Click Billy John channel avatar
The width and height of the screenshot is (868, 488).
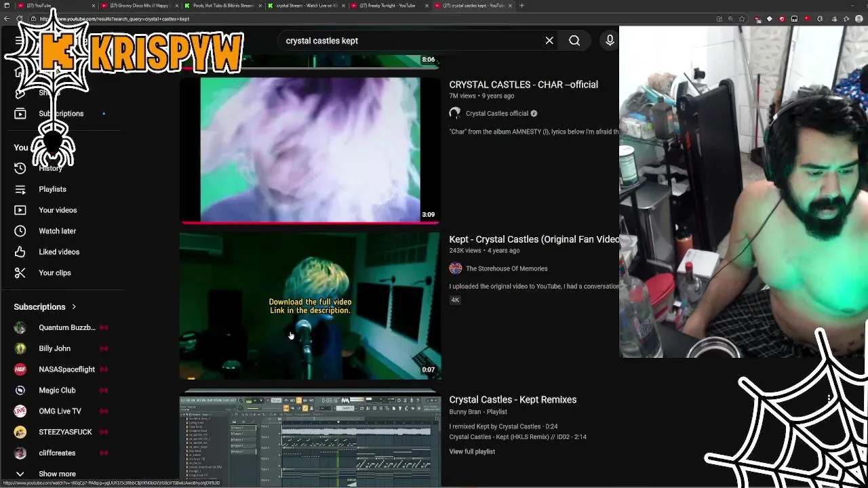click(x=20, y=348)
